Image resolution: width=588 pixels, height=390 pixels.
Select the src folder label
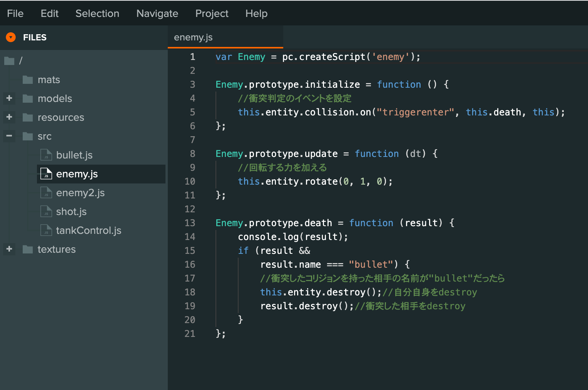click(x=45, y=136)
